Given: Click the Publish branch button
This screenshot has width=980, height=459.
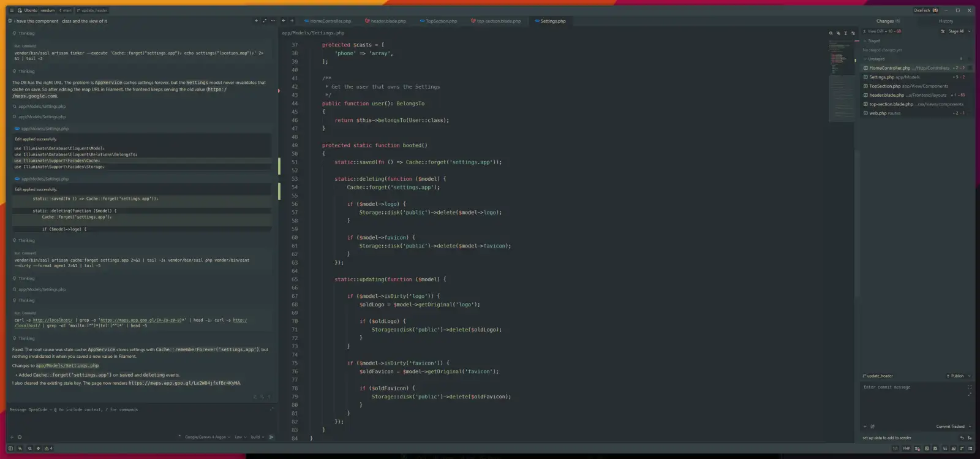Looking at the screenshot, I should coord(955,376).
